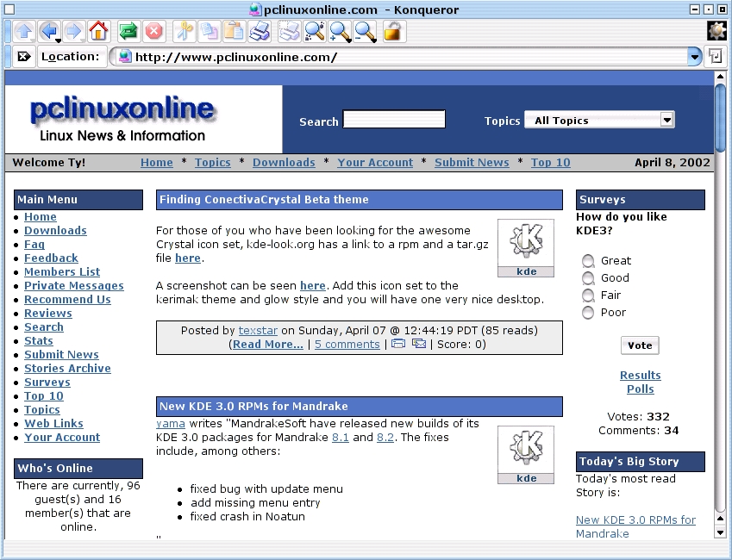Open Find in page magnifier icon

315,32
